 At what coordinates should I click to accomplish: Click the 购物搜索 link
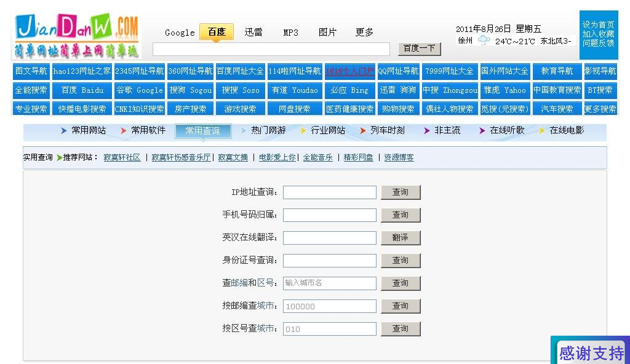point(398,109)
